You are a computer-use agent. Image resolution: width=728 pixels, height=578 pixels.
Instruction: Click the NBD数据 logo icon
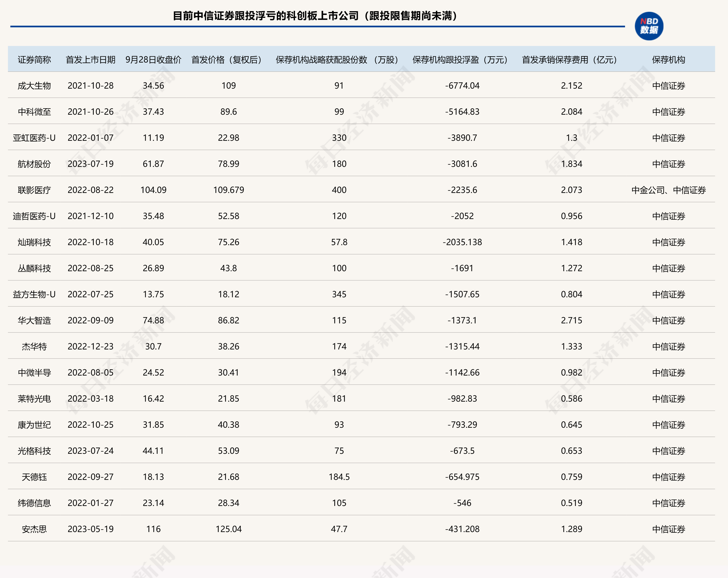[x=649, y=26]
